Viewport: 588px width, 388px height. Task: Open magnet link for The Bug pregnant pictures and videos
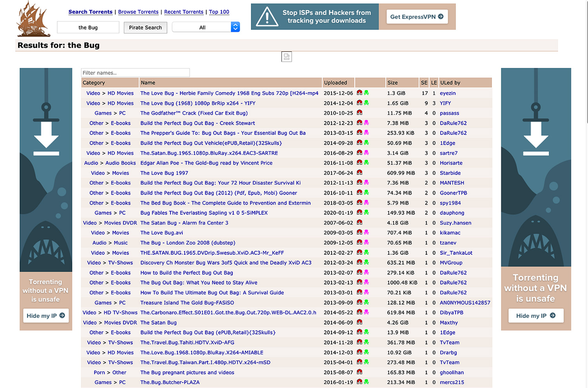pos(359,372)
